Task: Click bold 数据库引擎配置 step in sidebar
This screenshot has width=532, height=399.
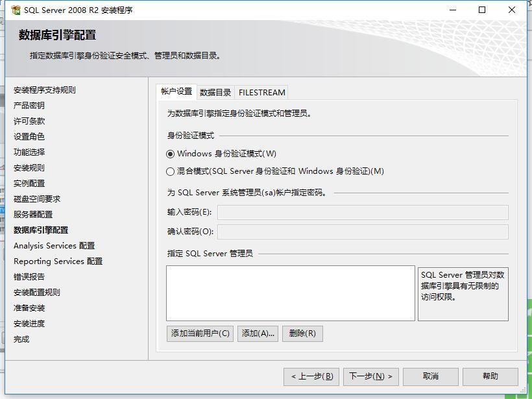Action: pos(41,230)
